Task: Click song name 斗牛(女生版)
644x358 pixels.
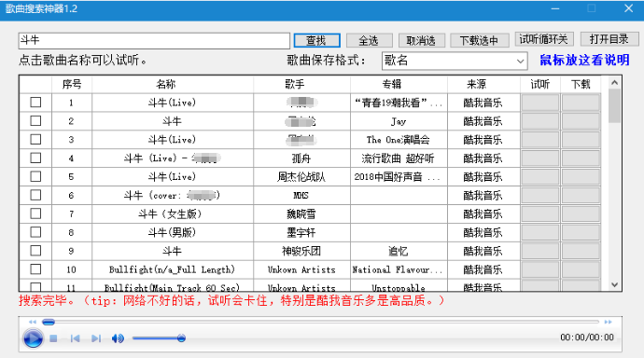Action: (x=170, y=214)
